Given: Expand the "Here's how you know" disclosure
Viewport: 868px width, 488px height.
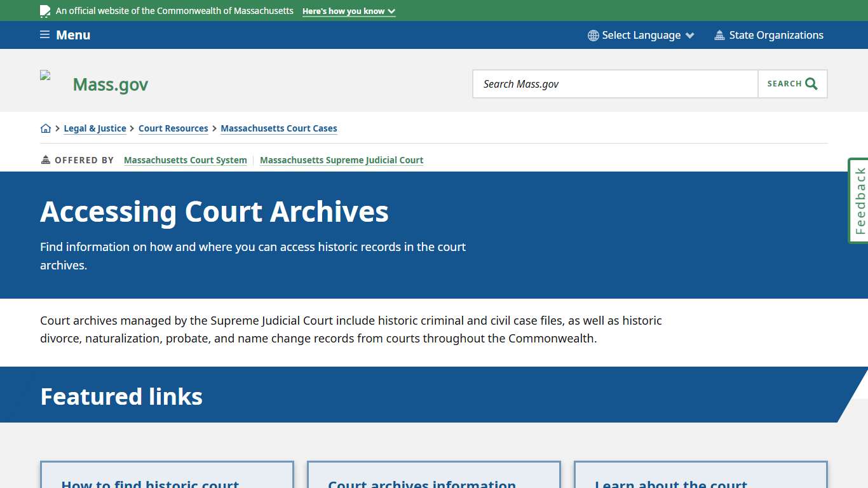Looking at the screenshot, I should [348, 11].
